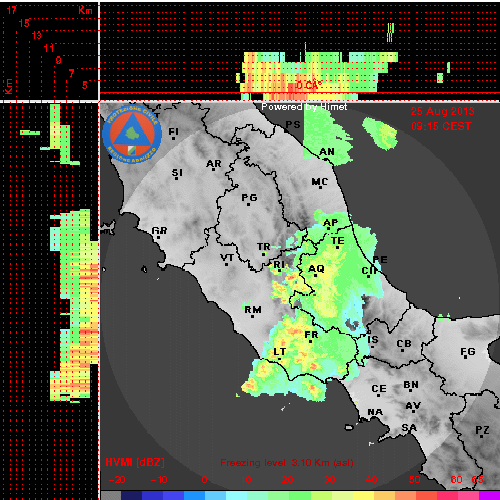
Task: Click the 'Powered by Himet' text
Action: (x=304, y=107)
